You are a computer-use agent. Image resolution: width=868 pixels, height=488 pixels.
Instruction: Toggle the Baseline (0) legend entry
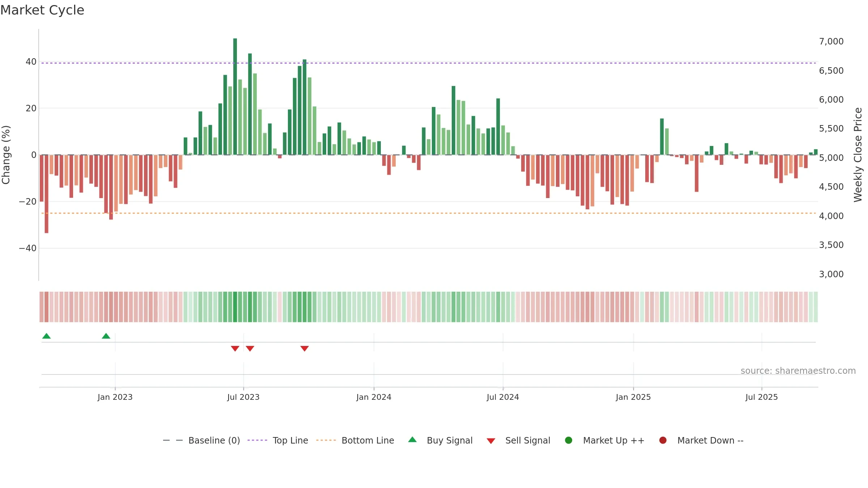coord(201,440)
